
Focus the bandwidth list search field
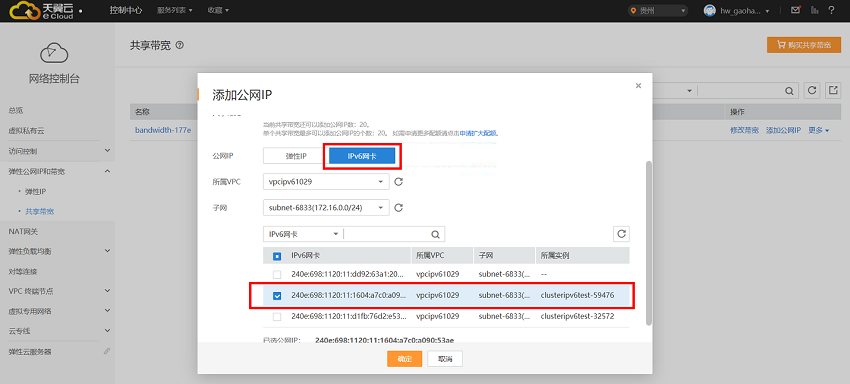[x=740, y=91]
